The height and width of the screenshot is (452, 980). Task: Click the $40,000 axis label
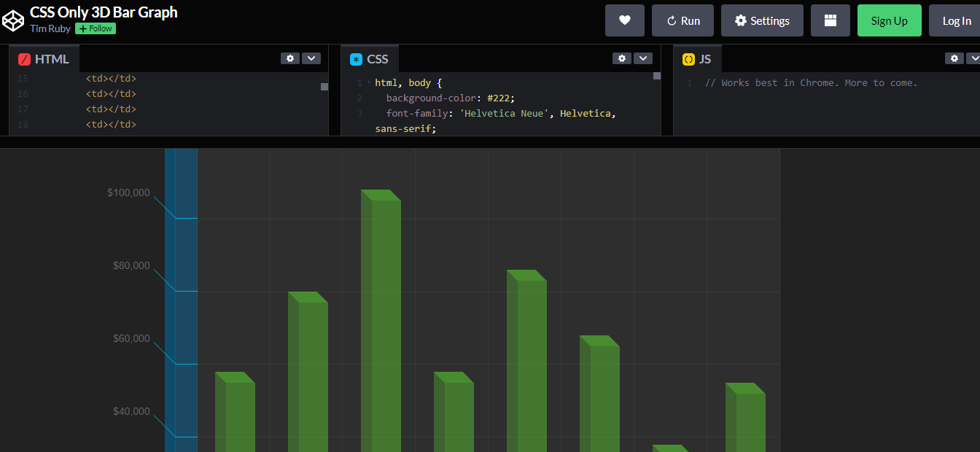click(x=131, y=411)
